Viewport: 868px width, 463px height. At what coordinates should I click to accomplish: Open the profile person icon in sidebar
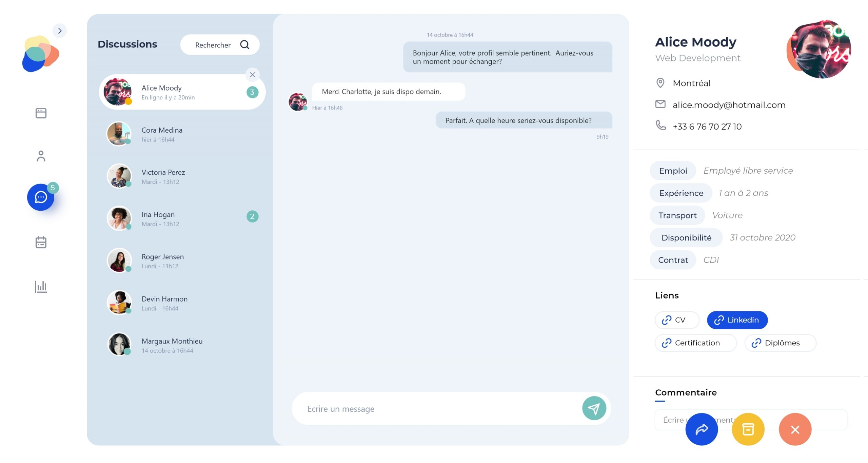41,156
